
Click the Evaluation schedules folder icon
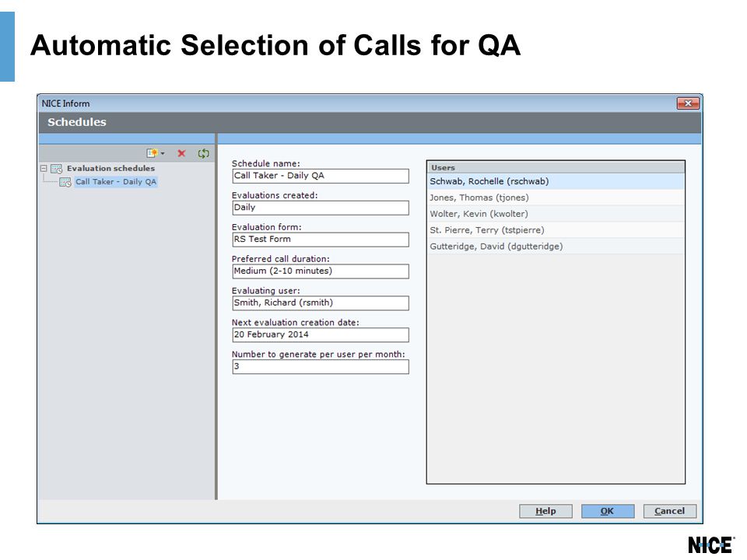(56, 169)
